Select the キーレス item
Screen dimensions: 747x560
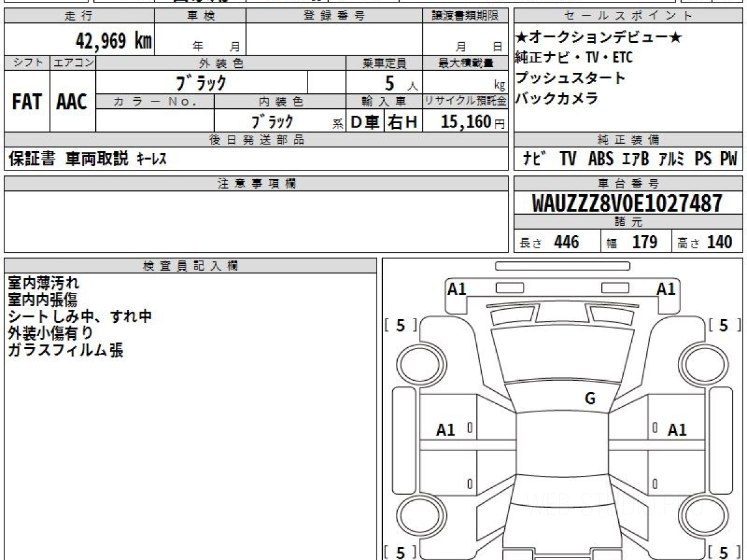point(151,159)
